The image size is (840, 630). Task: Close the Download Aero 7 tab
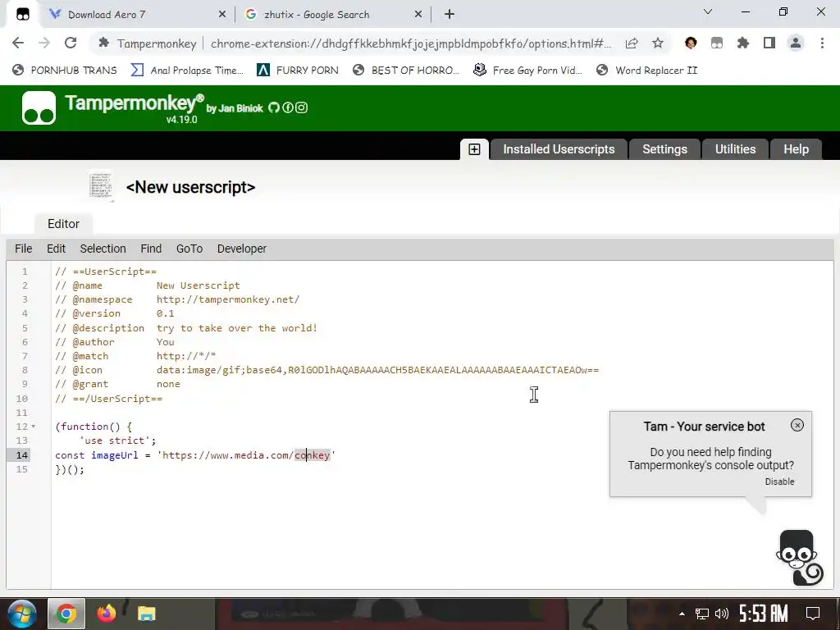click(222, 15)
